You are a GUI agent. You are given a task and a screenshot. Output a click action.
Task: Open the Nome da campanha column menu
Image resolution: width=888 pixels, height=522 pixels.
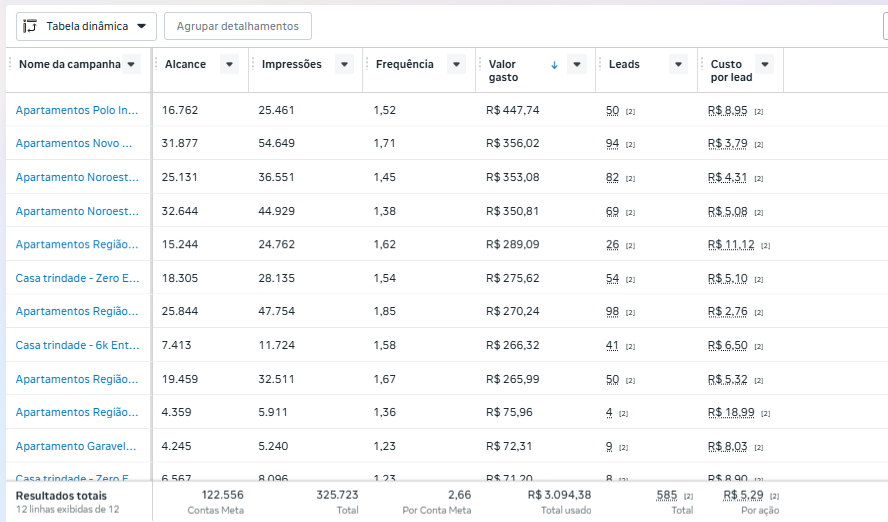click(x=131, y=65)
